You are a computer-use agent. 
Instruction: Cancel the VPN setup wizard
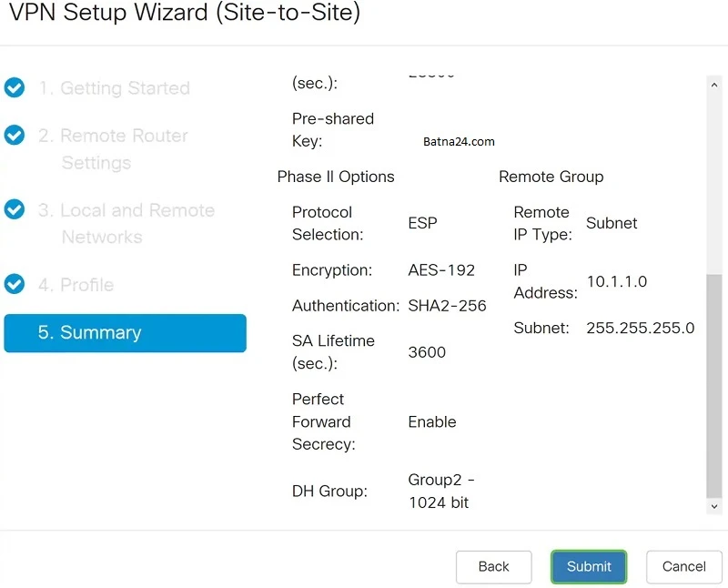pos(683,566)
